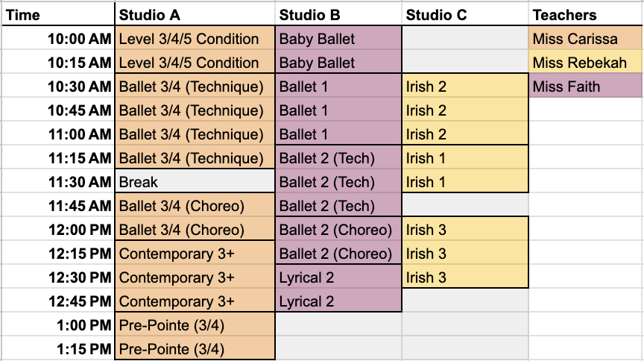Click the Baby Ballet cell at 10:15 AM

(338, 63)
